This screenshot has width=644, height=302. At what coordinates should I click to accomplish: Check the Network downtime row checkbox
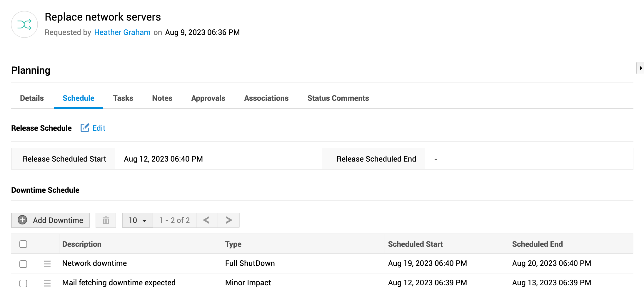pos(23,264)
